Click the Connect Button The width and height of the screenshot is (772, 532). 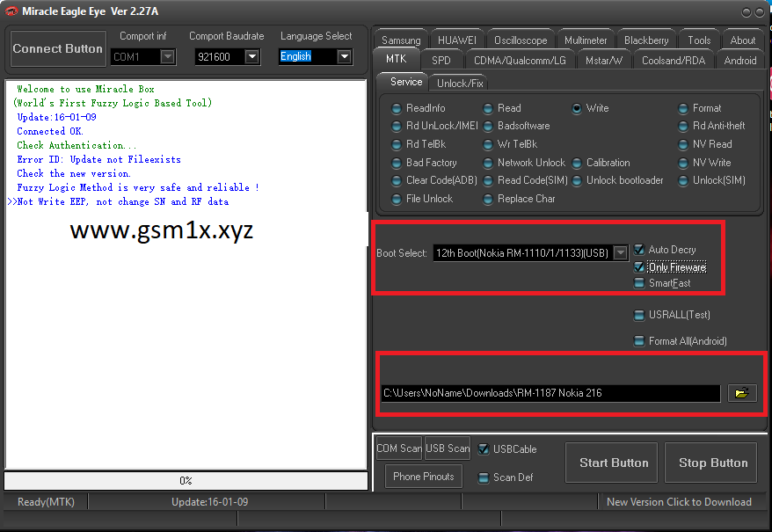tap(58, 48)
